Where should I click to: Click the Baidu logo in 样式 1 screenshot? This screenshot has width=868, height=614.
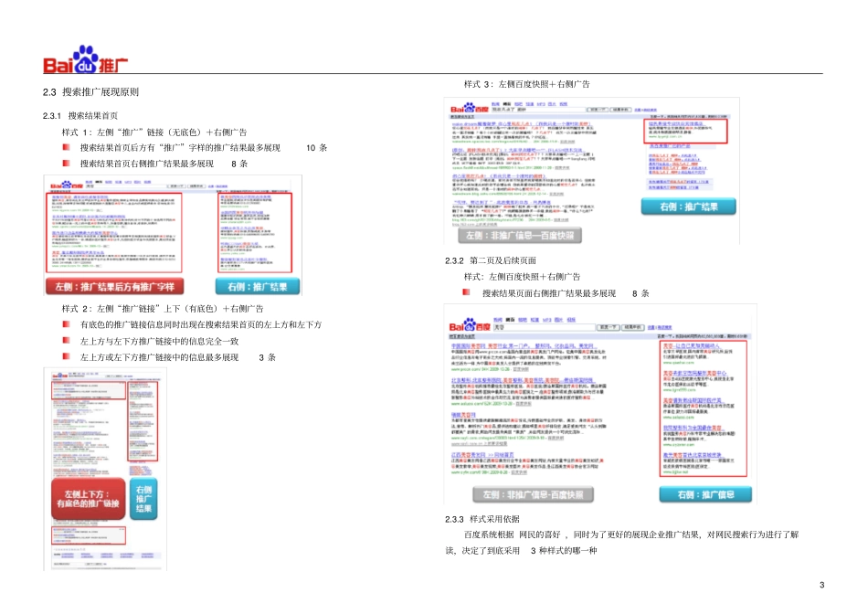pos(67,185)
